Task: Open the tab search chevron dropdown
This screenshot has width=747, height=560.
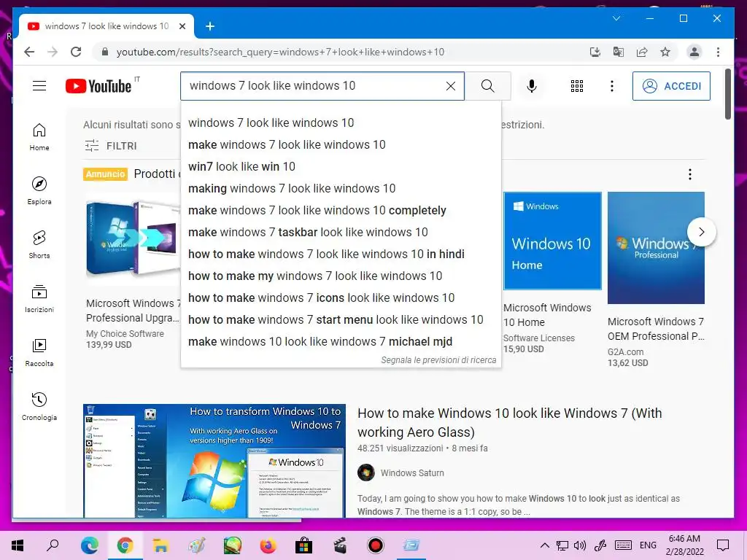Action: point(616,18)
